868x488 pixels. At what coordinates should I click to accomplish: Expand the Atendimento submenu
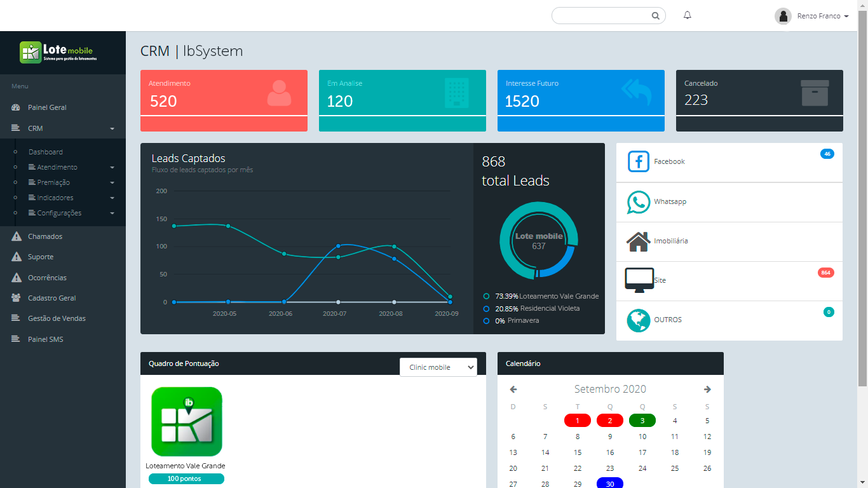coord(57,167)
